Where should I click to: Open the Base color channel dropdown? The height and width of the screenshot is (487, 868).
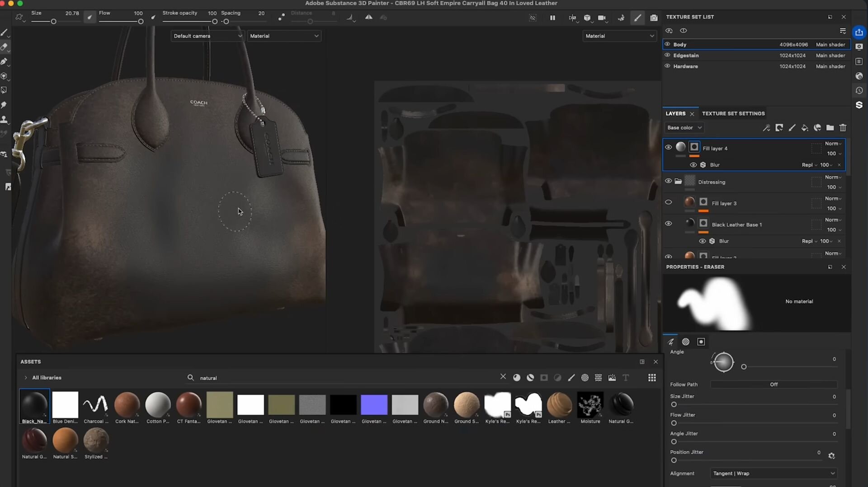684,128
